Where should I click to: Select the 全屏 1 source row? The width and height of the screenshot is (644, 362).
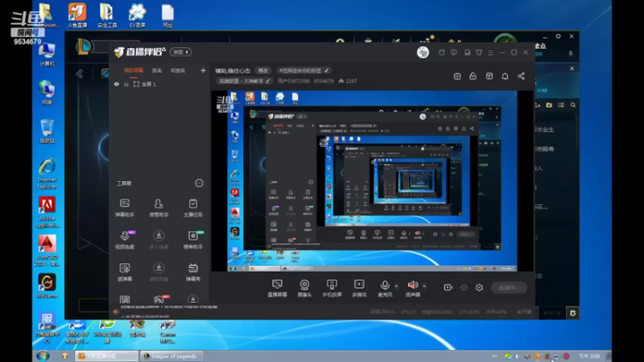click(159, 84)
